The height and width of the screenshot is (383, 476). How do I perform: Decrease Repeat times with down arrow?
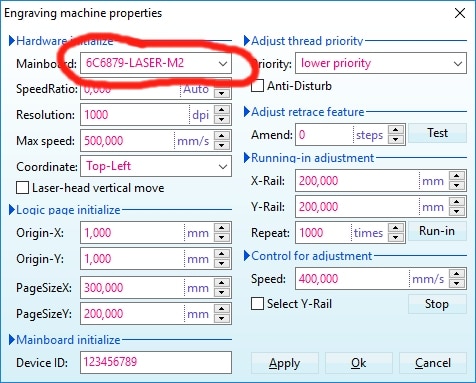[x=396, y=237]
